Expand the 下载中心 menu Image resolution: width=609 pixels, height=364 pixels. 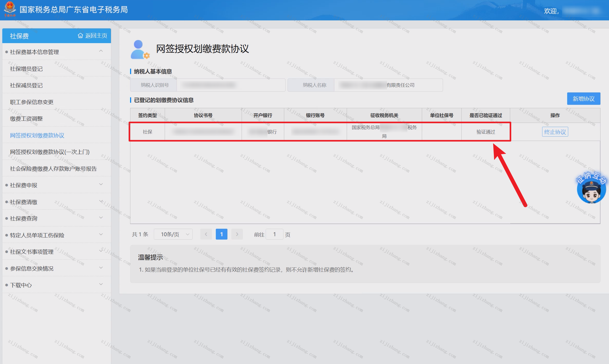[101, 284]
